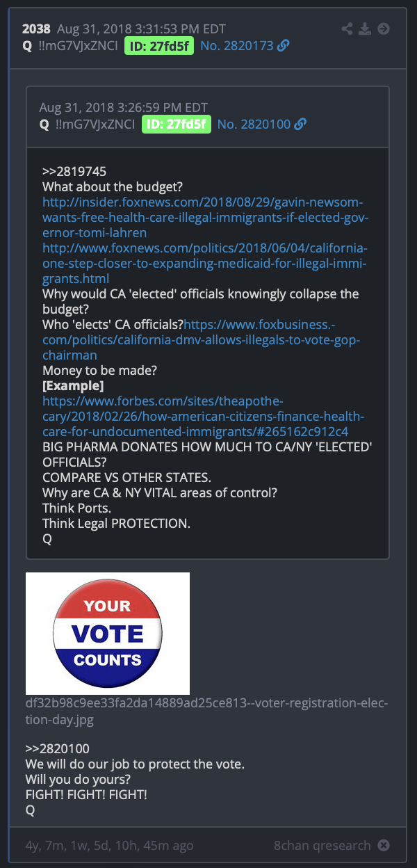Viewport: 417px width, 868px height.
Task: Click the voter-registration-election-day.jpg filename
Action: click(x=206, y=711)
